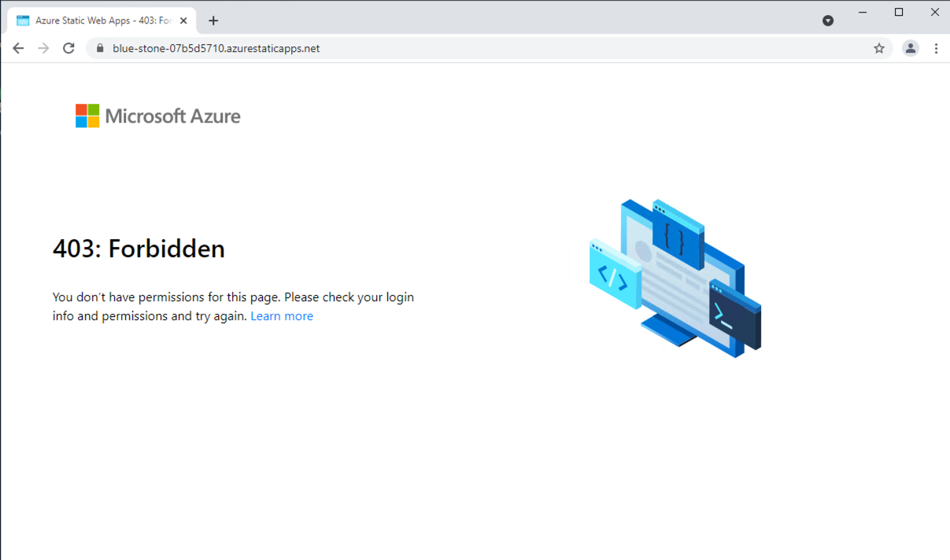Open a new browser tab with the plus button
This screenshot has width=950, height=560.
(x=213, y=20)
